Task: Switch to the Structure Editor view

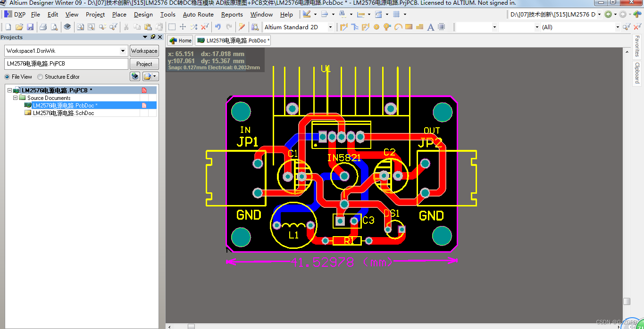Action: pyautogui.click(x=40, y=77)
